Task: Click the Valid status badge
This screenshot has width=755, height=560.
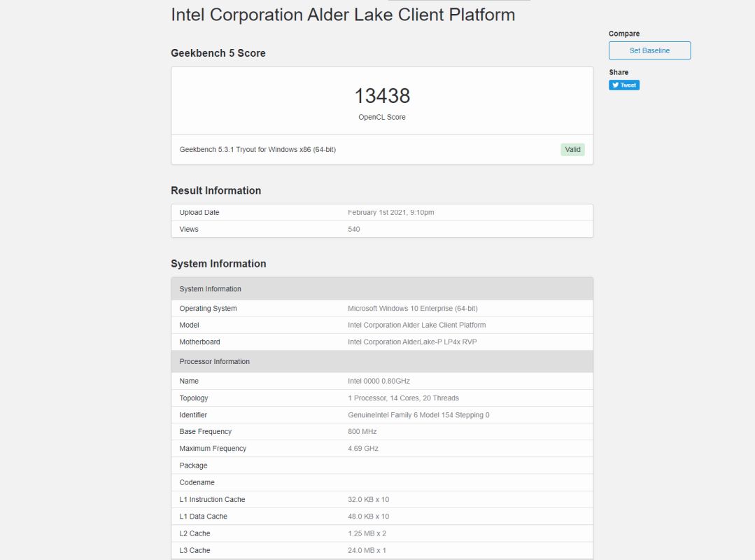Action: (572, 149)
